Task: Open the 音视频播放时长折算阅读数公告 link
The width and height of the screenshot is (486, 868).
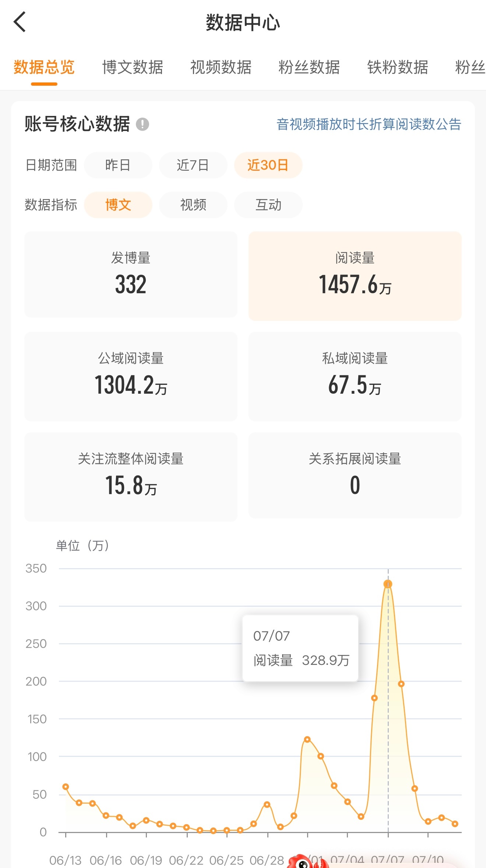Action: click(x=369, y=124)
